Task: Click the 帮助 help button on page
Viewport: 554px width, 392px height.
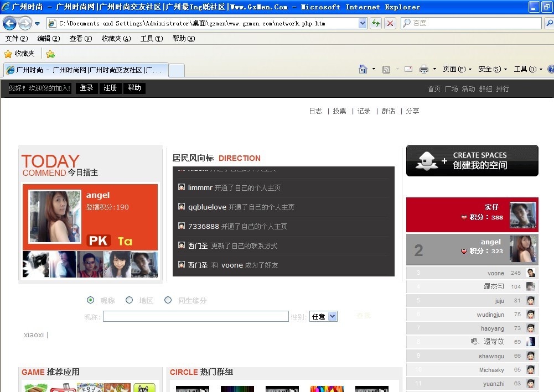Action: click(134, 88)
